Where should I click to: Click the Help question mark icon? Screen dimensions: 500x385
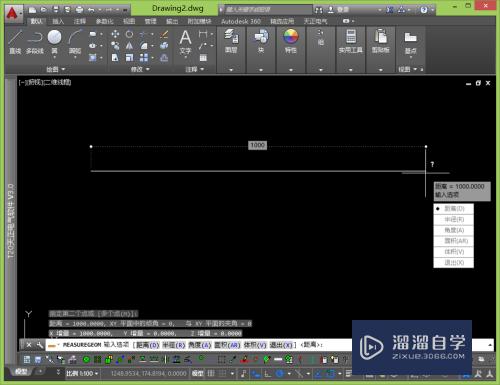tap(424, 10)
